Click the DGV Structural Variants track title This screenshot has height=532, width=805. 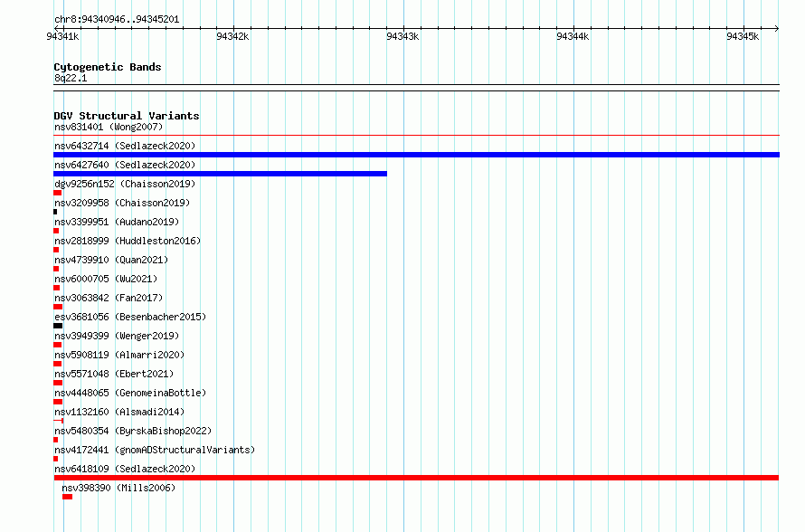(x=127, y=116)
